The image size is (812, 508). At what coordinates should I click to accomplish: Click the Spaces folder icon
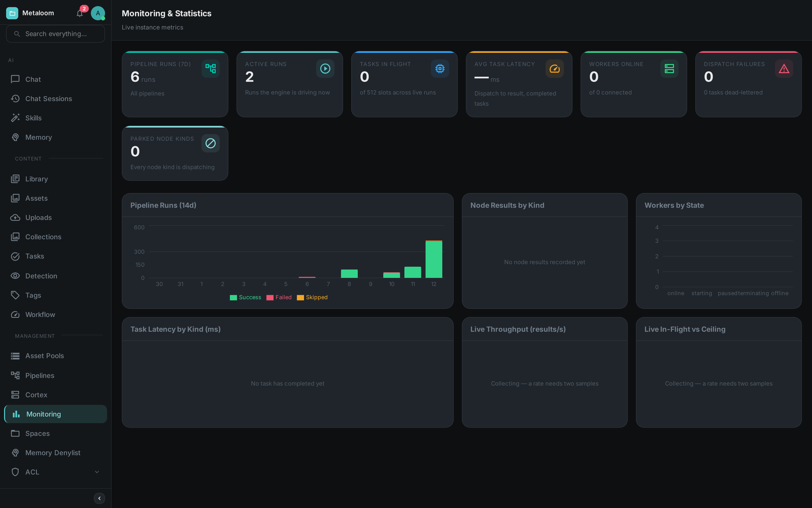click(x=15, y=433)
